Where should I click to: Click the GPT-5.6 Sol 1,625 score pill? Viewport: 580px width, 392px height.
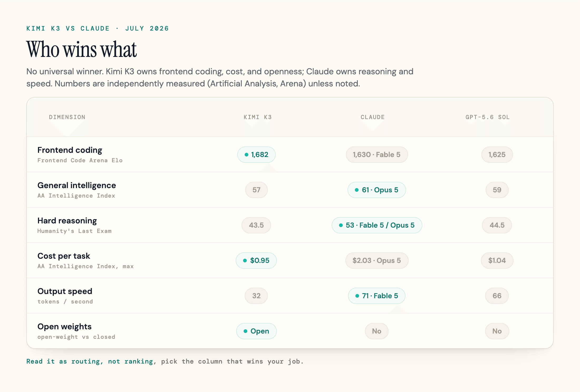pos(497,155)
